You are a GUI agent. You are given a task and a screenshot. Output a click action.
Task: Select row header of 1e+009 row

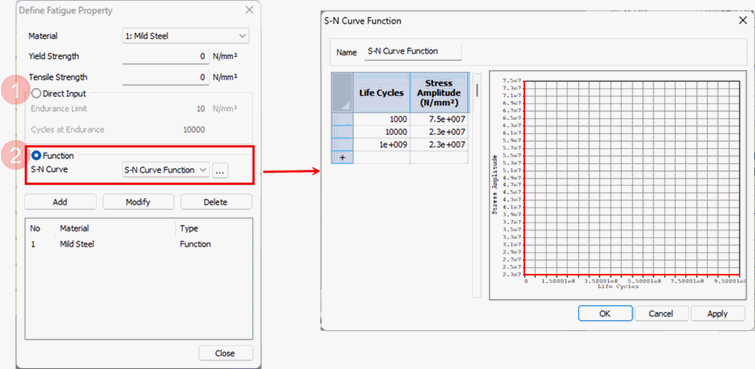[342, 145]
